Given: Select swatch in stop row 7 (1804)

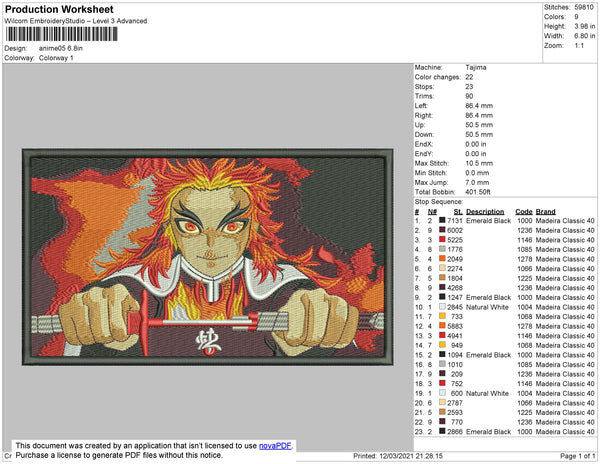Looking at the screenshot, I should (x=442, y=278).
